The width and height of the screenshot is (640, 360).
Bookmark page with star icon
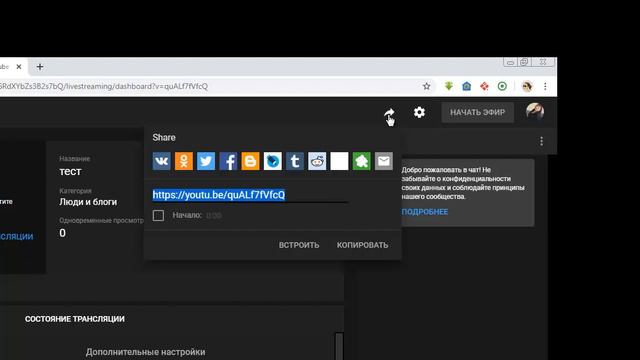pos(427,86)
